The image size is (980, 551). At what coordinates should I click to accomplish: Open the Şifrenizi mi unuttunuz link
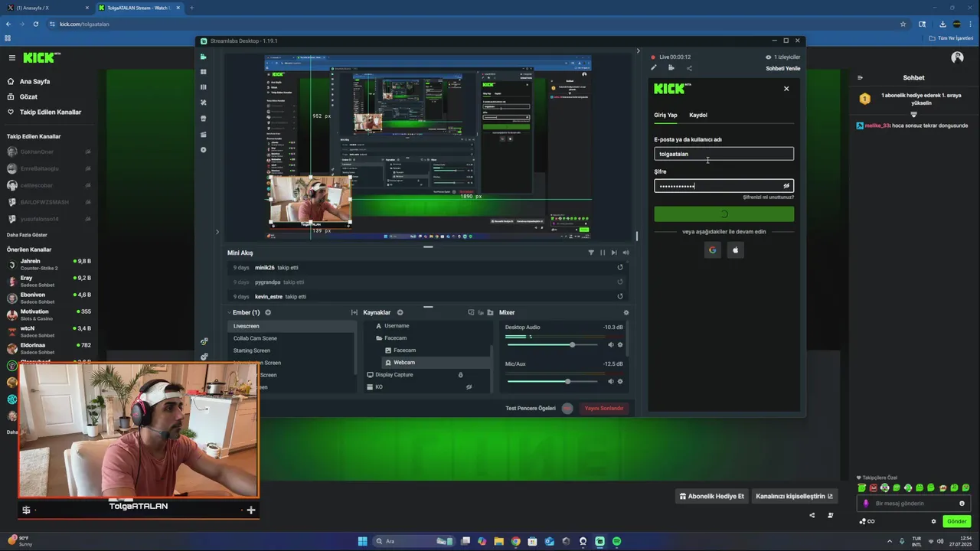[x=768, y=197]
